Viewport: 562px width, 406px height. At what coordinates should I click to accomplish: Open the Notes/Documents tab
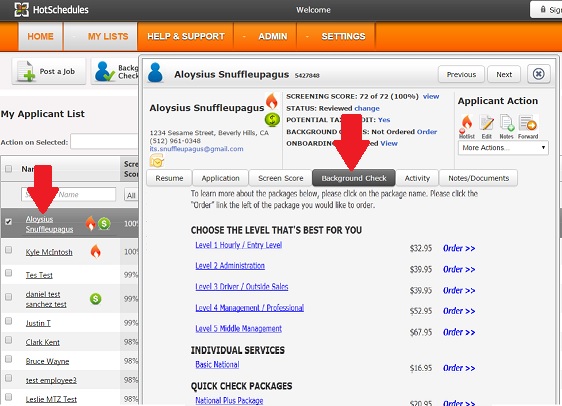point(478,178)
